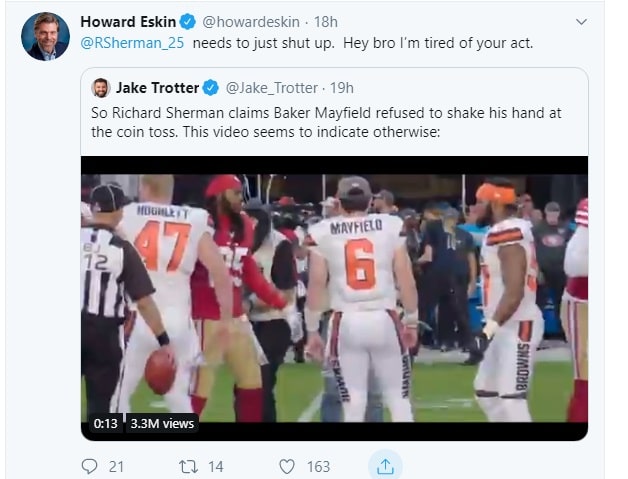
Task: Click the 0:13 video duration badge
Action: 106,424
